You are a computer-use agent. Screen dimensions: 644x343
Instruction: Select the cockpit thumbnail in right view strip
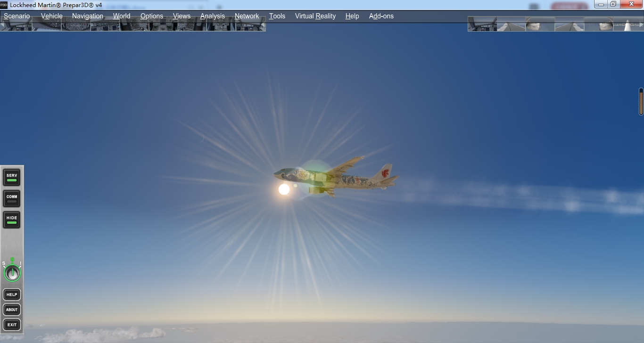[x=482, y=24]
